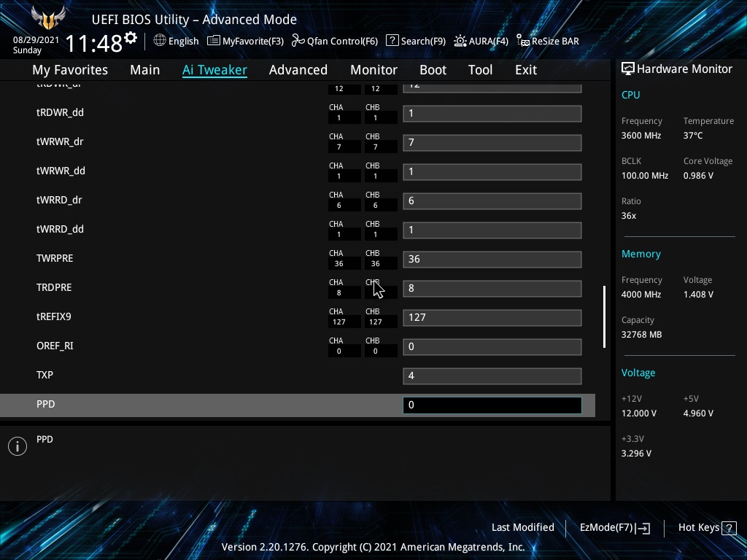747x560 pixels.
Task: Click the English language globe icon
Action: point(160,41)
